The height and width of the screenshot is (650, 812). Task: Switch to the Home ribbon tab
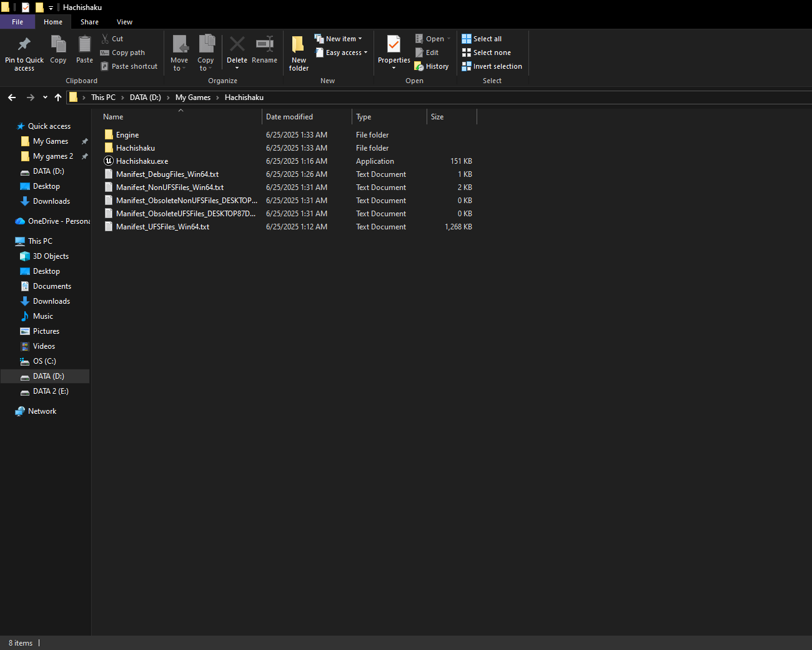(53, 22)
